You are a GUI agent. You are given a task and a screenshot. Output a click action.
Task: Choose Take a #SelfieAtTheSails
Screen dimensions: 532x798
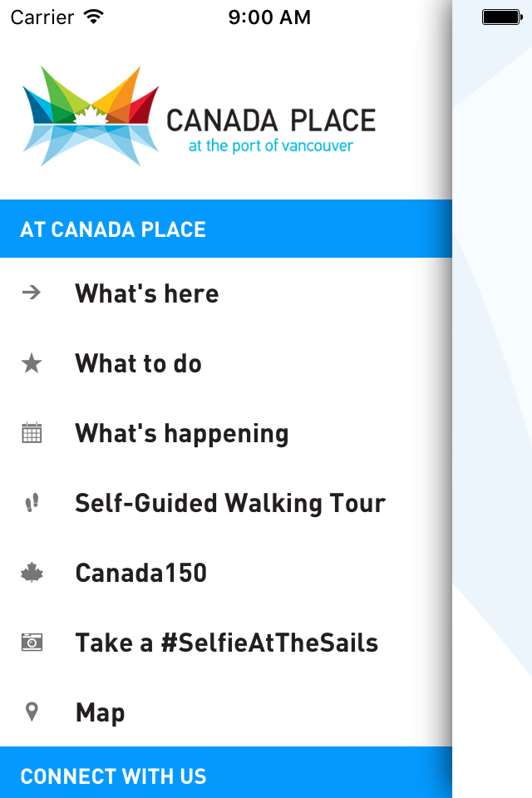(227, 643)
